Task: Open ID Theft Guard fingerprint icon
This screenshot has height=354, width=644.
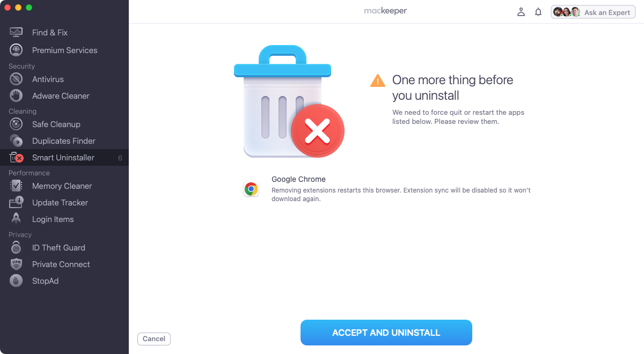Action: (16, 248)
